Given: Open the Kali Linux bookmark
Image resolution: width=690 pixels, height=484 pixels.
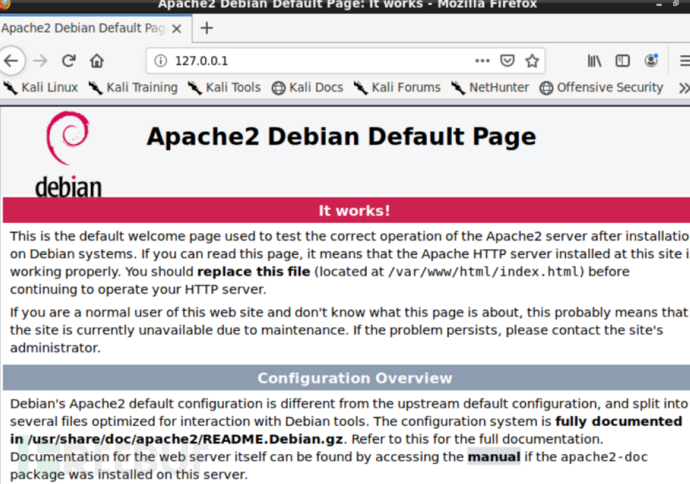Looking at the screenshot, I should pos(41,88).
